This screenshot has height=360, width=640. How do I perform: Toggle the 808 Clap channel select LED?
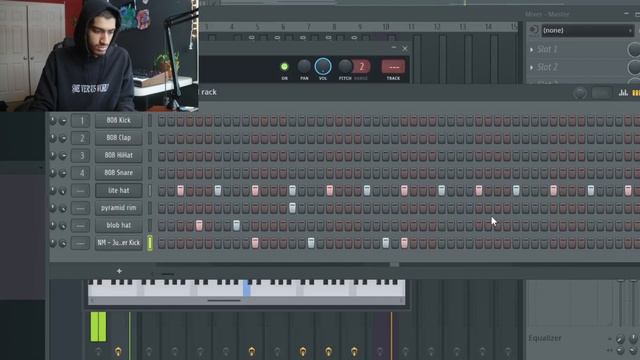tap(150, 138)
